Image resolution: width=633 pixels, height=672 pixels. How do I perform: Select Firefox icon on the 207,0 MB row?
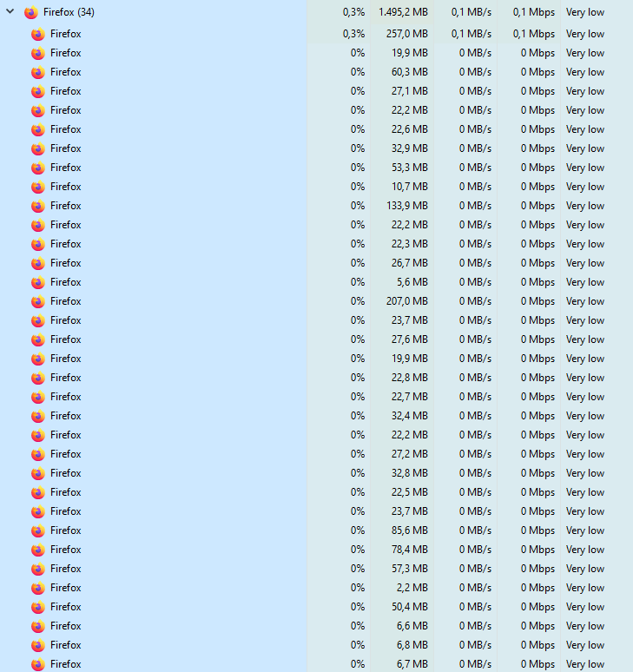coord(38,302)
